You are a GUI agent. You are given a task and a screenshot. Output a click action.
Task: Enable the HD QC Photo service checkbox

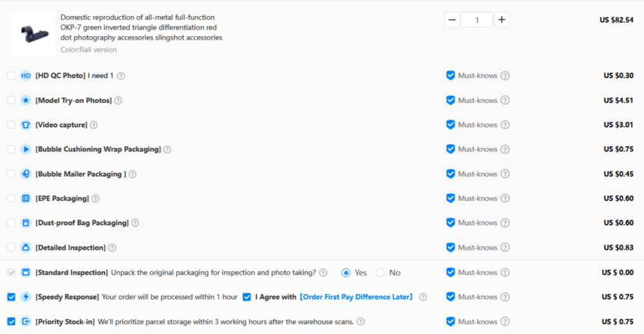coord(11,76)
